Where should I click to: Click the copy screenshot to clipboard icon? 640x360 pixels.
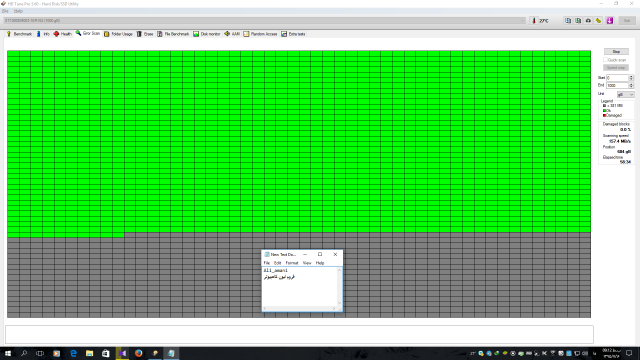[578, 20]
